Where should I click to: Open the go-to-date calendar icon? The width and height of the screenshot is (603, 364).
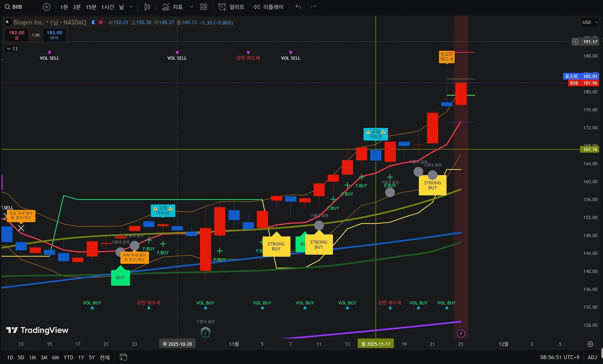click(123, 357)
